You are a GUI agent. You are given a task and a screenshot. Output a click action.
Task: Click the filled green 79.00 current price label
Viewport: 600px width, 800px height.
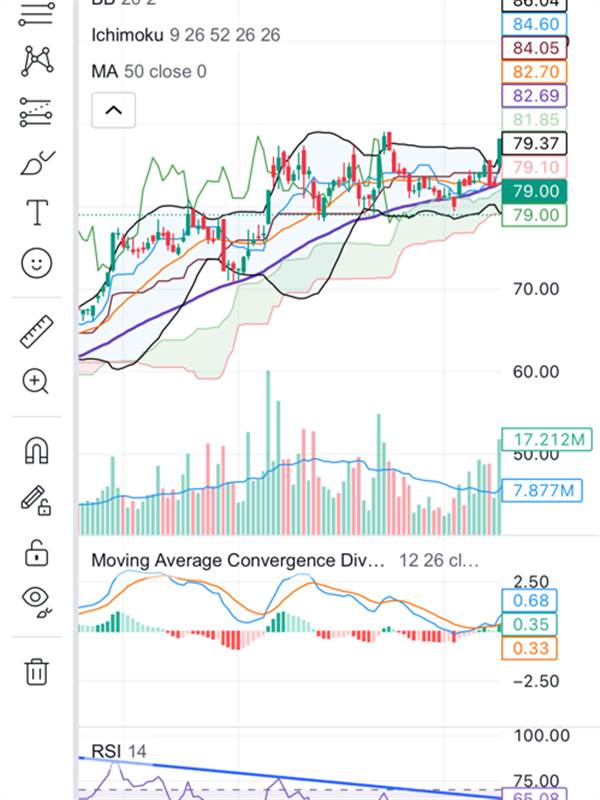(x=534, y=191)
